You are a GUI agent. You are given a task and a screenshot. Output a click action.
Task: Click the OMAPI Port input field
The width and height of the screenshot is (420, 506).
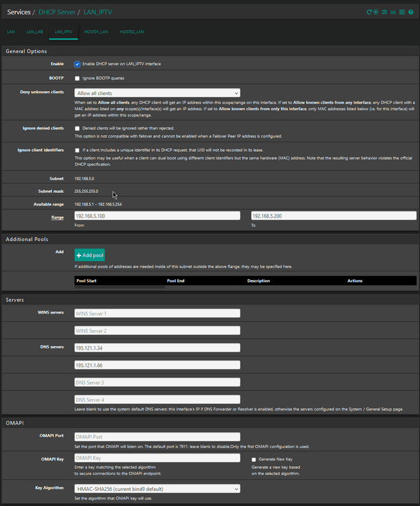tap(157, 436)
